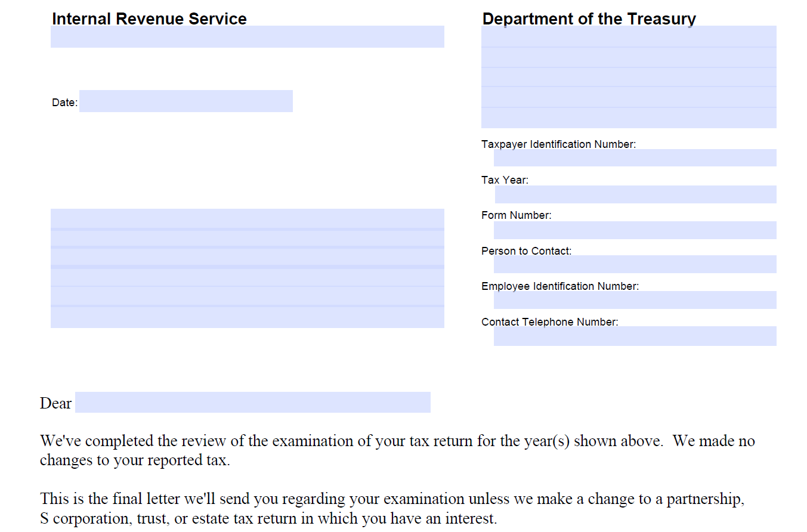Click the Tax Year label
The width and height of the screenshot is (807, 532).
coord(505,180)
